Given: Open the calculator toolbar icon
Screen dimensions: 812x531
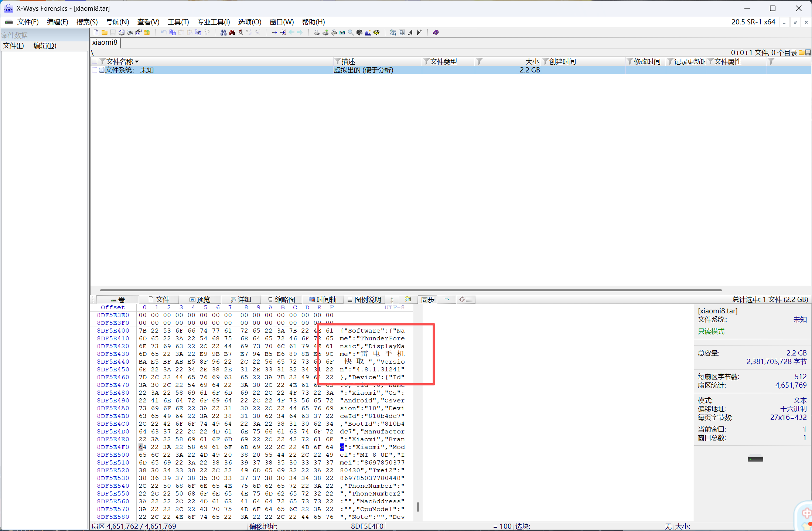Looking at the screenshot, I should click(x=342, y=33).
